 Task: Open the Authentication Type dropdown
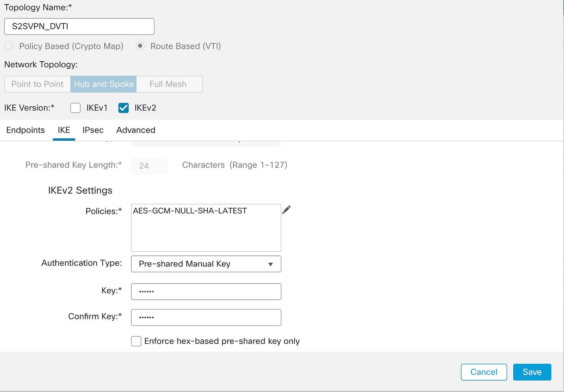tap(206, 264)
